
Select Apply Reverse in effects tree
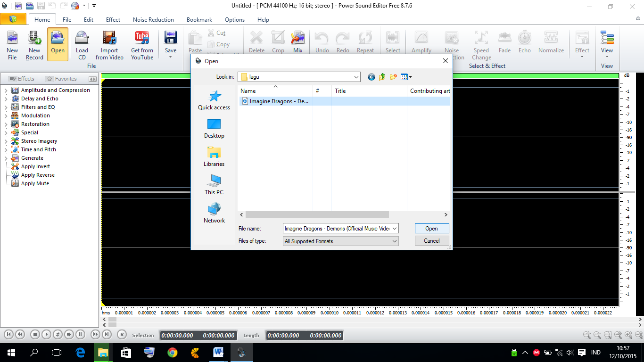click(x=38, y=175)
